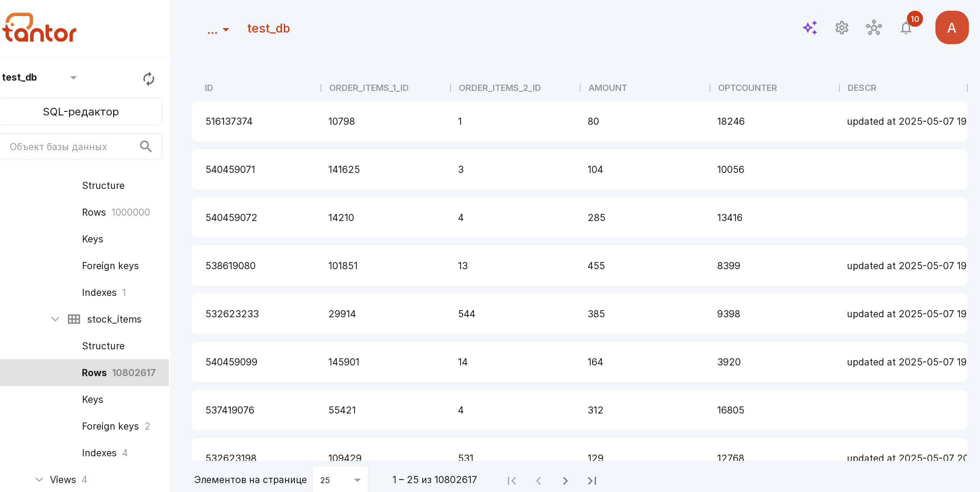Viewport: 980px width, 492px height.
Task: Collapse the Views tree node
Action: click(39, 480)
